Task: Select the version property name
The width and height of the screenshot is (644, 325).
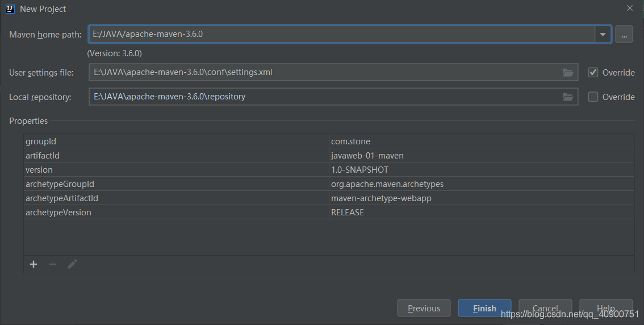Action: (39, 170)
